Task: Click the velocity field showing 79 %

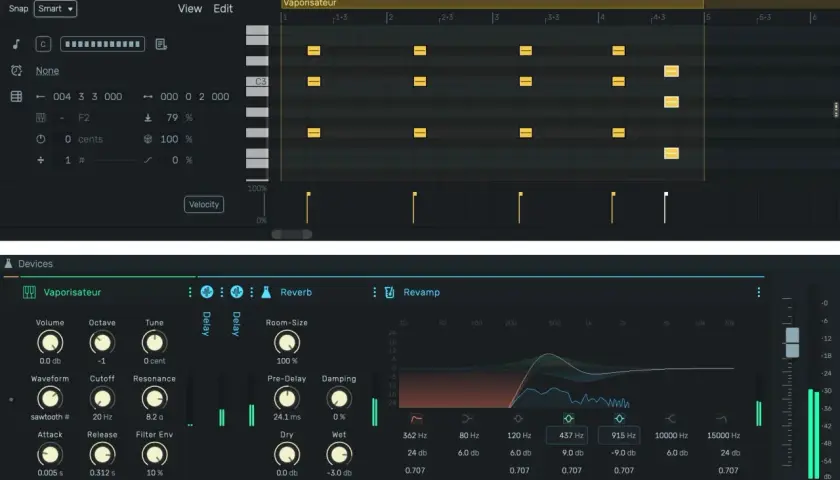Action: 178,117
